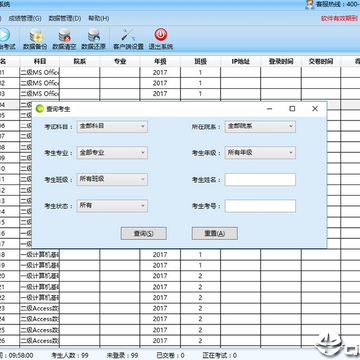Click the 考生状态 field label
The height and width of the screenshot is (360, 360).
click(x=58, y=206)
